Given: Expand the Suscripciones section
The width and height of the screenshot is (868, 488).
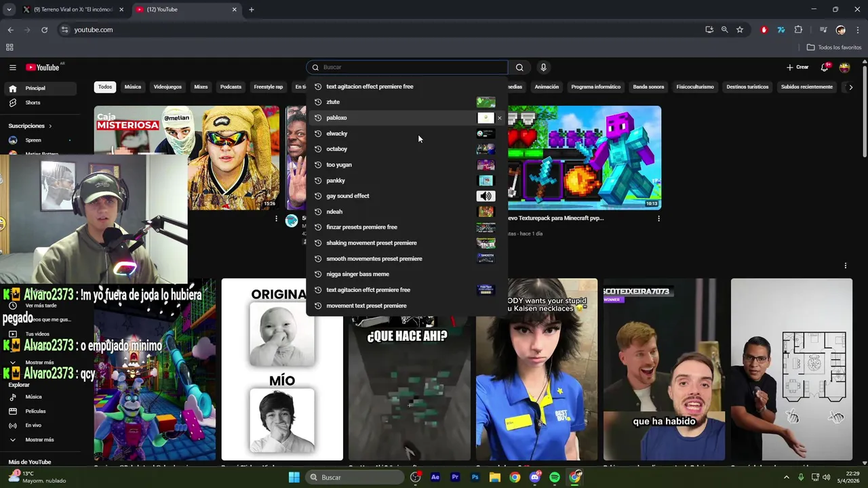Looking at the screenshot, I should tap(30, 126).
